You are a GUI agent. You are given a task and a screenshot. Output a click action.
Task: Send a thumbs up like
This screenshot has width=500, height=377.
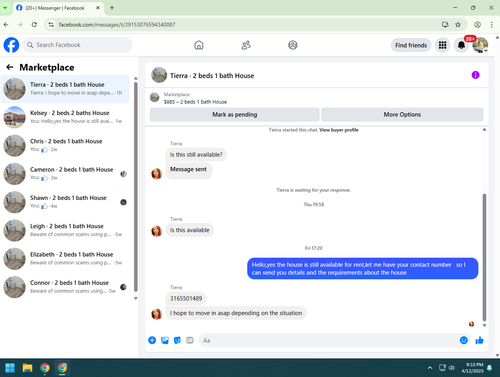(x=479, y=340)
